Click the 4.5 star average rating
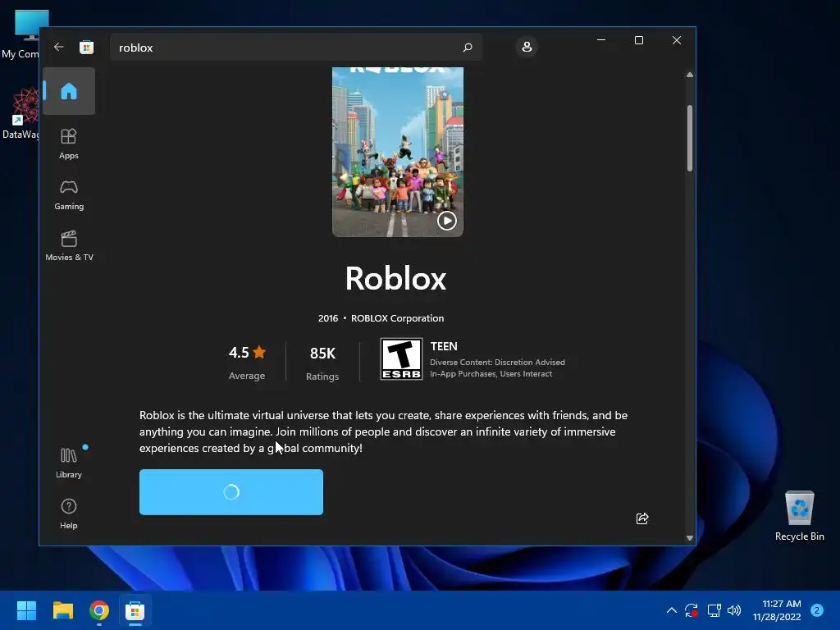This screenshot has width=840, height=630. point(247,362)
